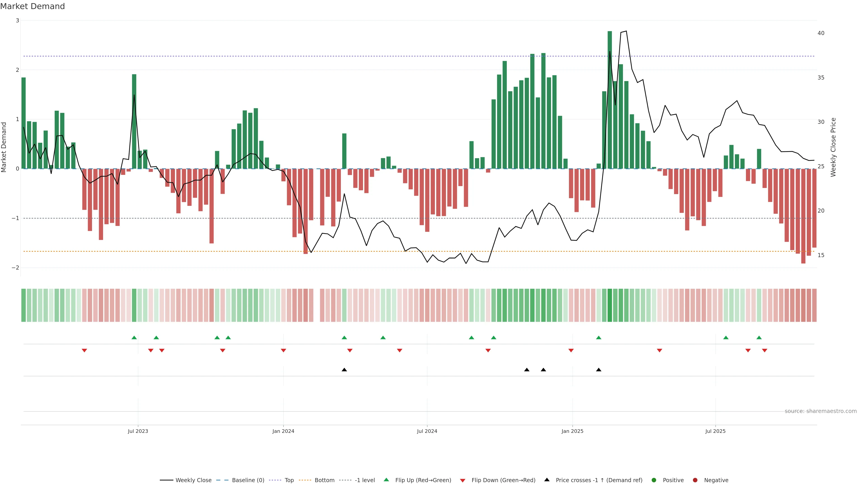Viewport: 868px width, 488px height.
Task: Click the leftmost black price-cross triangle marker
Action: pos(344,370)
